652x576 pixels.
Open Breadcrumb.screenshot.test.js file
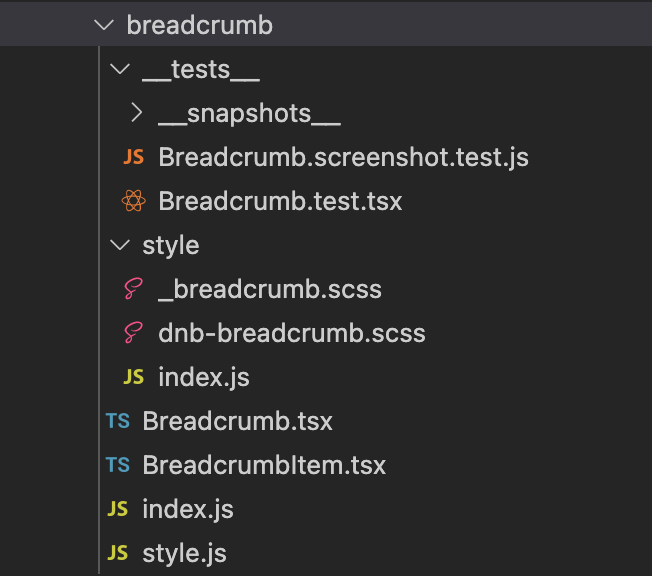[343, 158]
